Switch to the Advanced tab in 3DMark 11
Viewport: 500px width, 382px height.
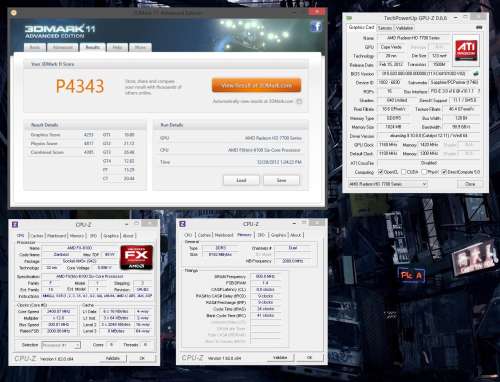click(x=63, y=47)
